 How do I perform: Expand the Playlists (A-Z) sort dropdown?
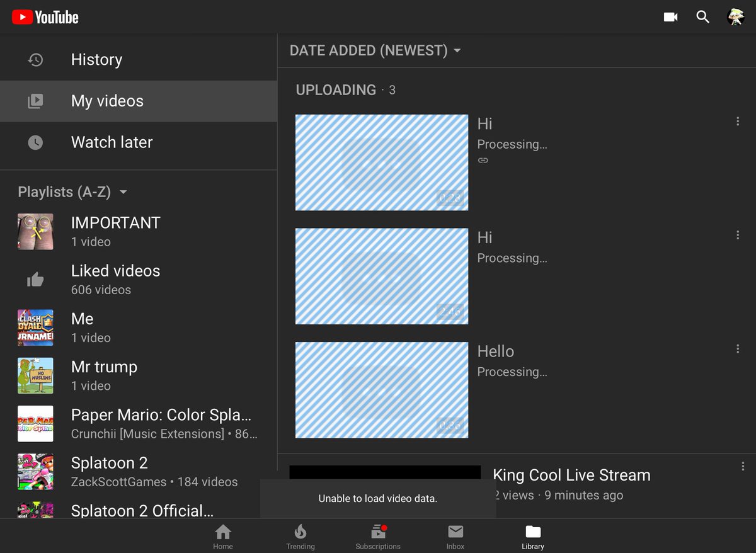(x=72, y=192)
